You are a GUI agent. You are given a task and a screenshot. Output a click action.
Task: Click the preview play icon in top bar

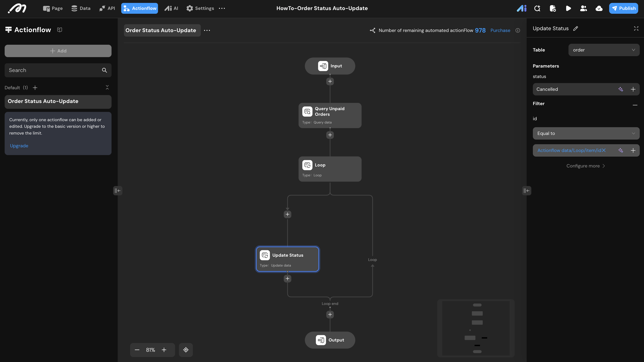[568, 9]
